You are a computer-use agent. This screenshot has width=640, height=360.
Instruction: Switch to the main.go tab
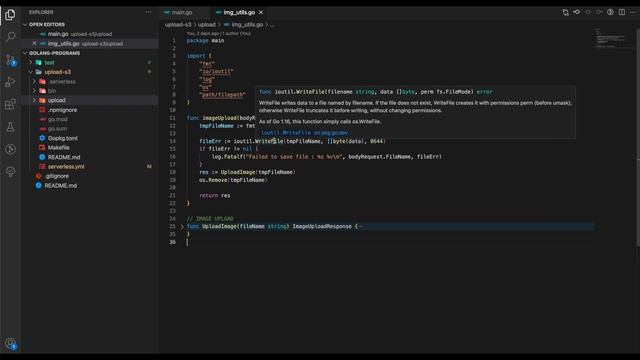point(182,12)
